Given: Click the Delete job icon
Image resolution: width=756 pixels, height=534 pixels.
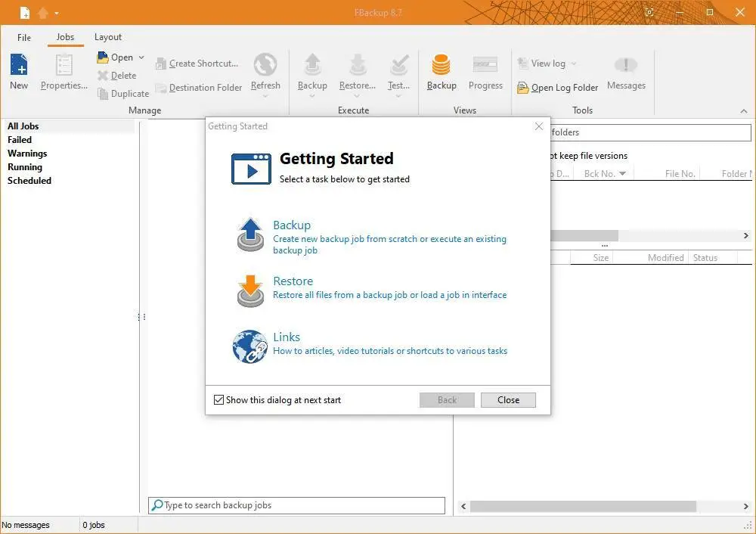Looking at the screenshot, I should [x=103, y=75].
